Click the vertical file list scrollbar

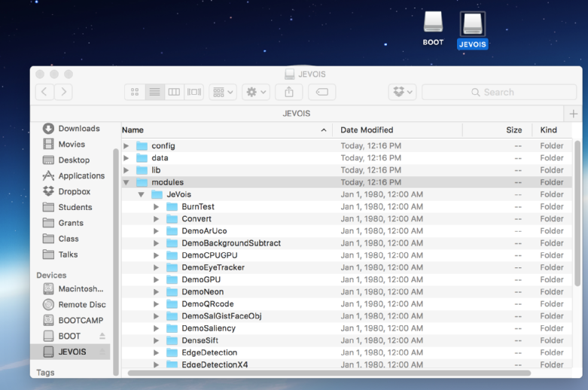(x=577, y=213)
